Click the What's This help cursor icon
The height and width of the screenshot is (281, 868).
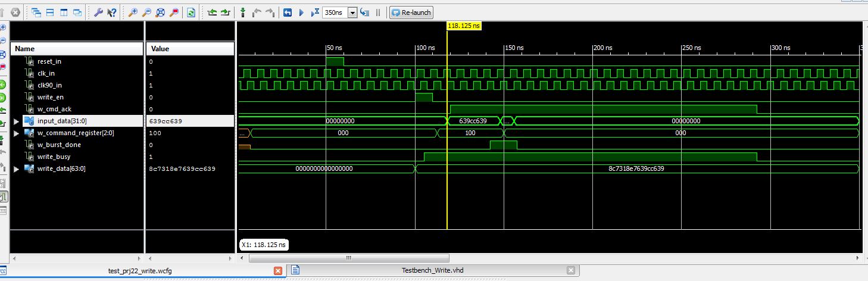click(x=111, y=12)
